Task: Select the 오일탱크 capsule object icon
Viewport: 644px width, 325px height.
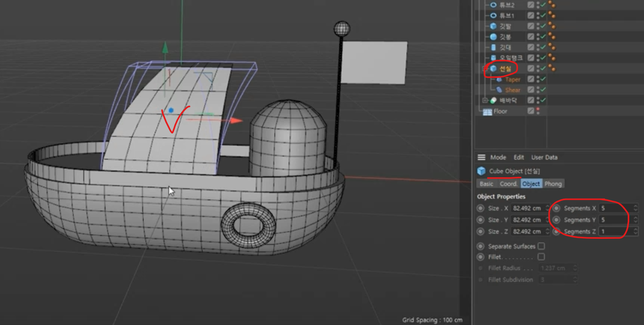Action: click(x=493, y=58)
